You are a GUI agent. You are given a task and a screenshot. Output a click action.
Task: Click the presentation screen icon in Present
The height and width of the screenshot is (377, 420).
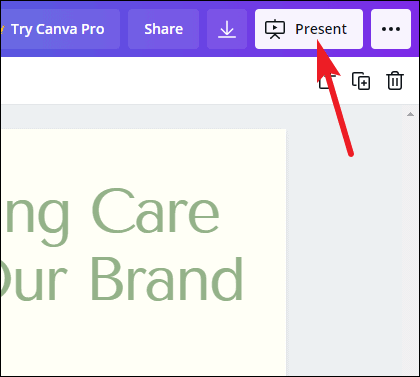click(275, 29)
